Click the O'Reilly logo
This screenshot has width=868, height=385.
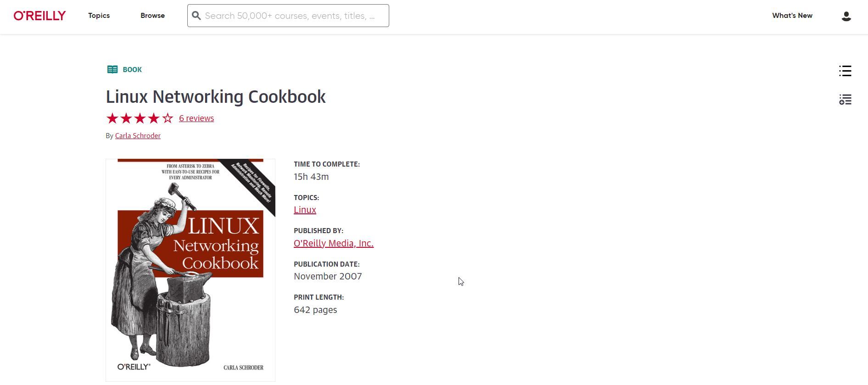click(x=39, y=16)
